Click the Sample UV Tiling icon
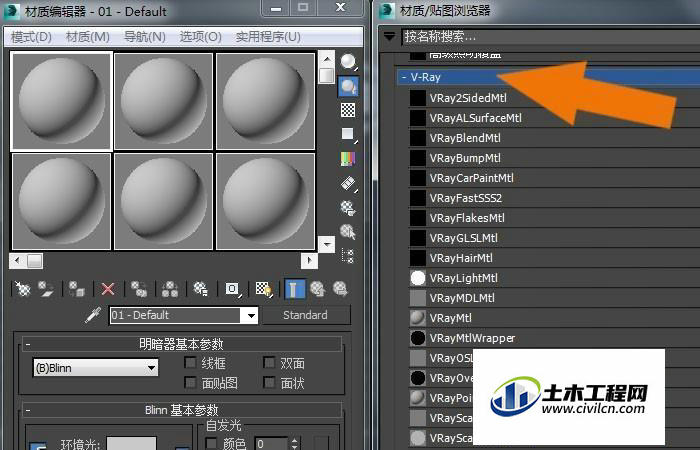Image resolution: width=700 pixels, height=450 pixels. 348,134
